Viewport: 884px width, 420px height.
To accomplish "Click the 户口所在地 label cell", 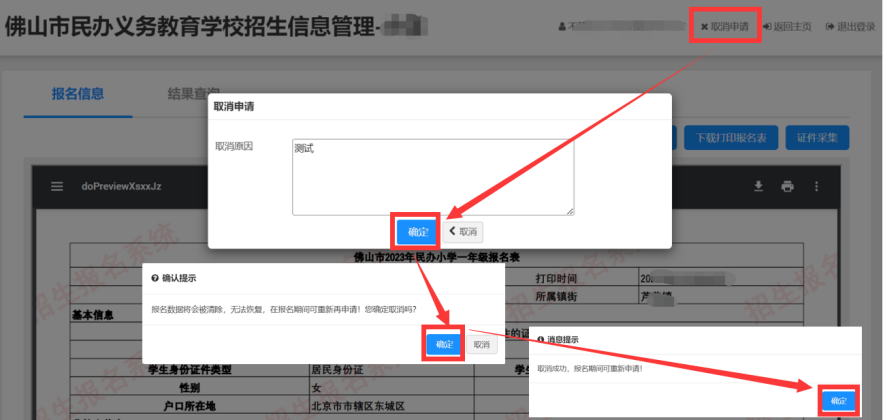I will [x=189, y=406].
